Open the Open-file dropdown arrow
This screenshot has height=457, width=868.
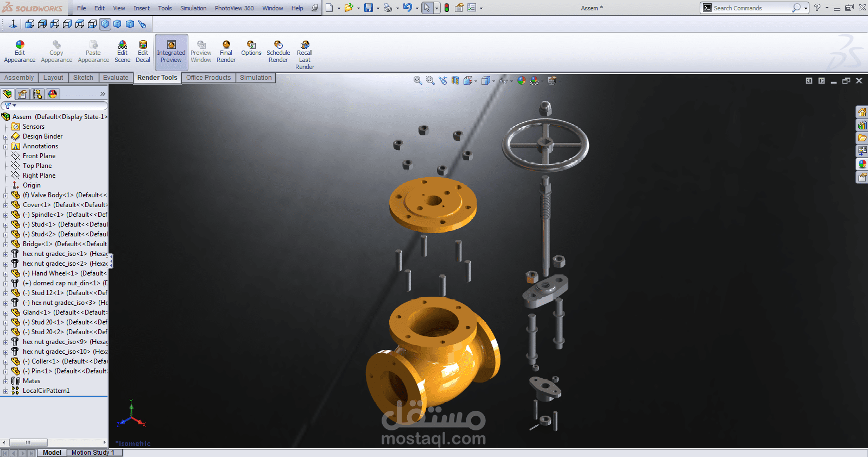pos(358,8)
